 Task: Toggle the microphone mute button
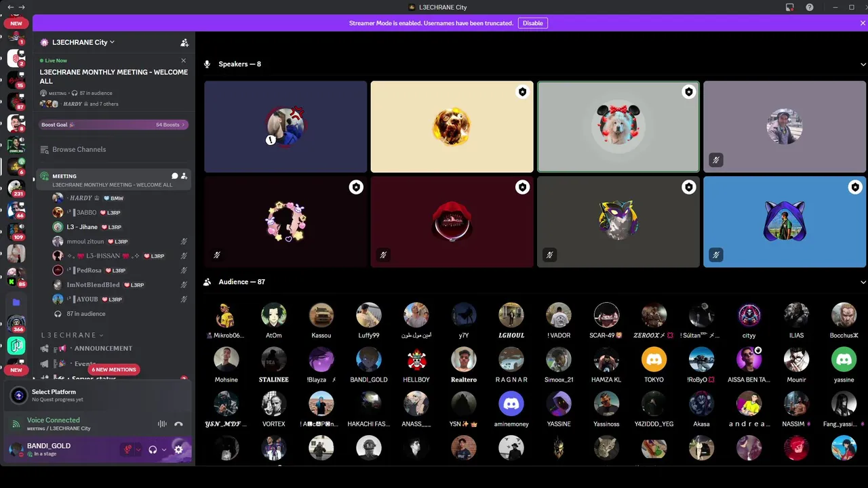click(x=127, y=449)
